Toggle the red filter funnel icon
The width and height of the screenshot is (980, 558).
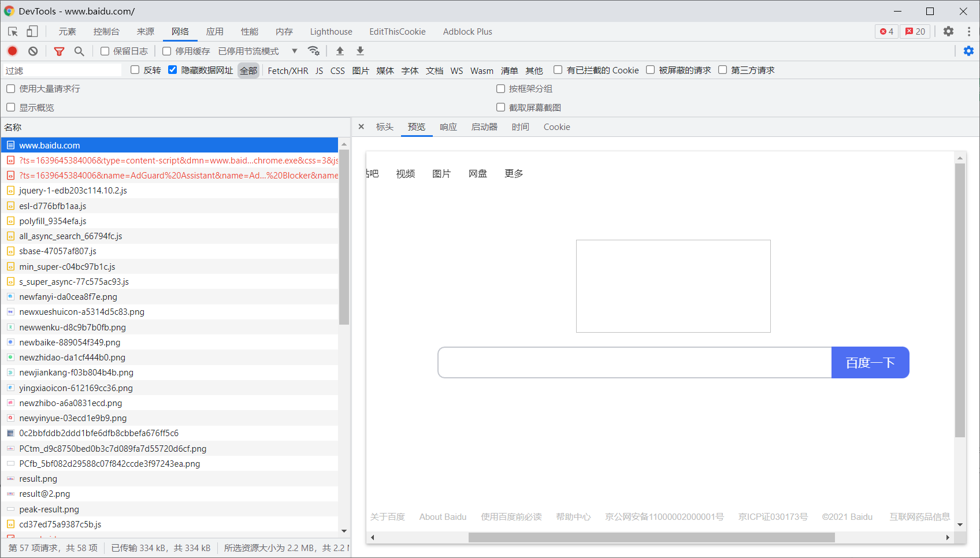pyautogui.click(x=59, y=51)
